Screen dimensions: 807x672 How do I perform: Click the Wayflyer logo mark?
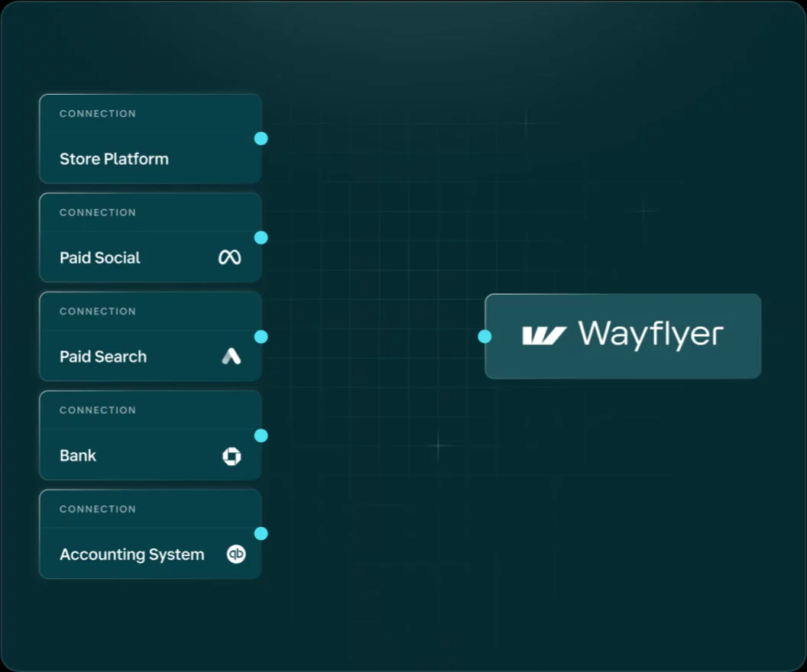point(544,336)
